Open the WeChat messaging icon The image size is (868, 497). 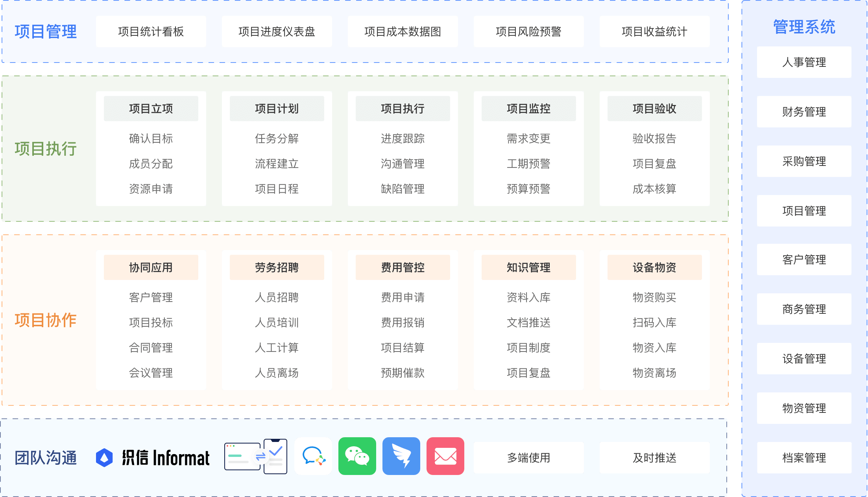click(357, 457)
